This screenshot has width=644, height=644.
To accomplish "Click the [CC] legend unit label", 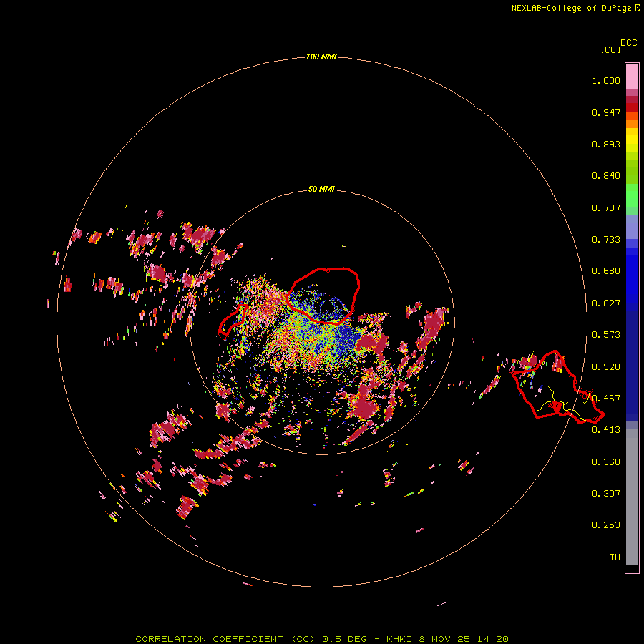I will point(610,49).
